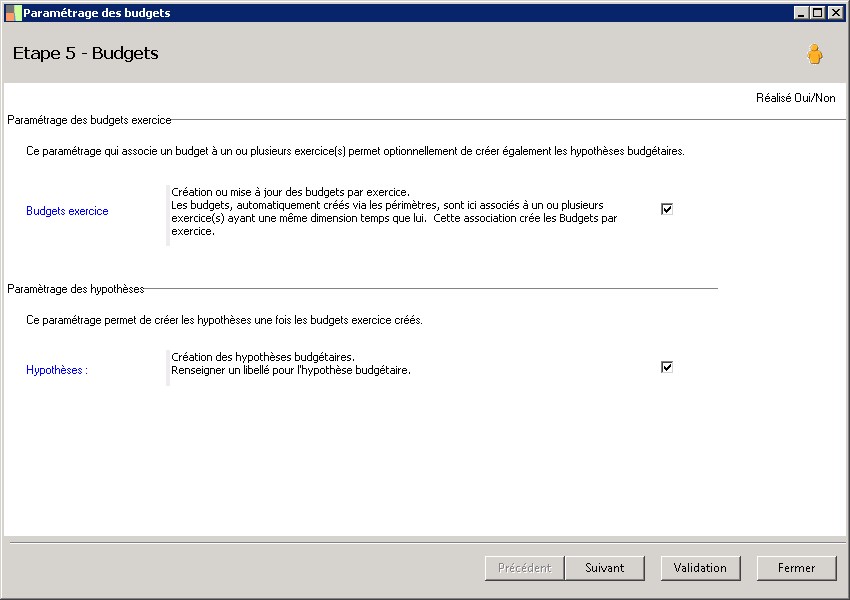Close the window using the X button
Image resolution: width=850 pixels, height=600 pixels.
tap(835, 13)
